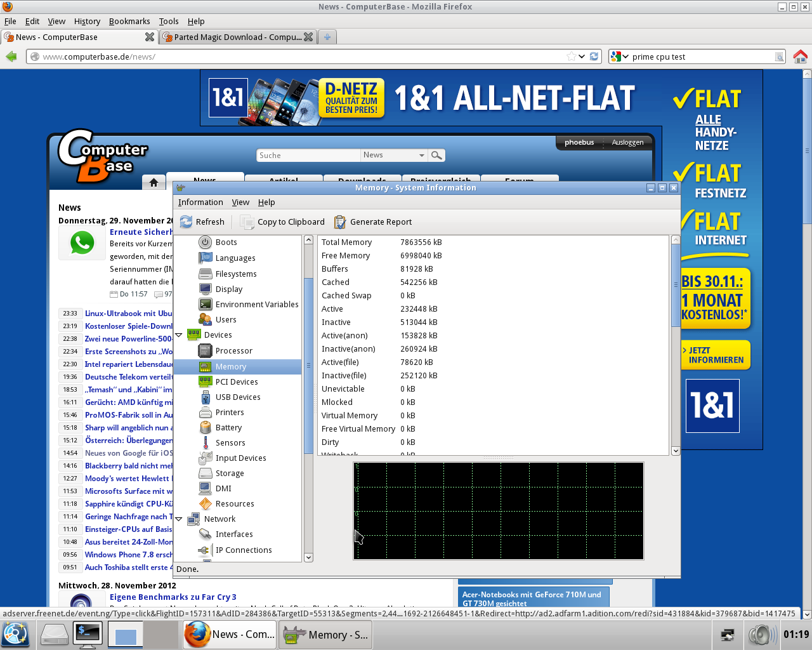The height and width of the screenshot is (650, 812).
Task: Click the Firefox reload icon
Action: [x=594, y=56]
